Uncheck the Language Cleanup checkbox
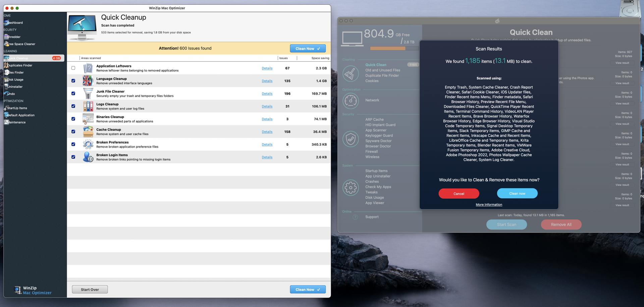644x307 pixels. (x=73, y=81)
